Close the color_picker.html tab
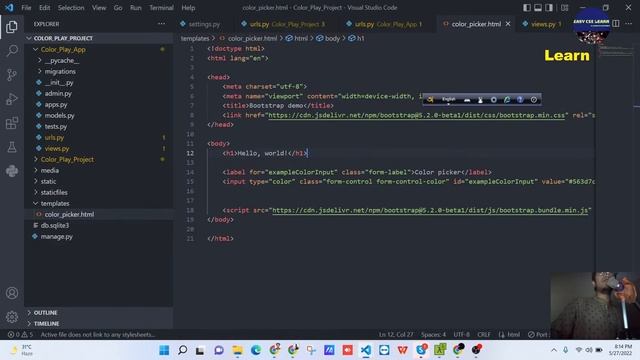 pos(508,24)
